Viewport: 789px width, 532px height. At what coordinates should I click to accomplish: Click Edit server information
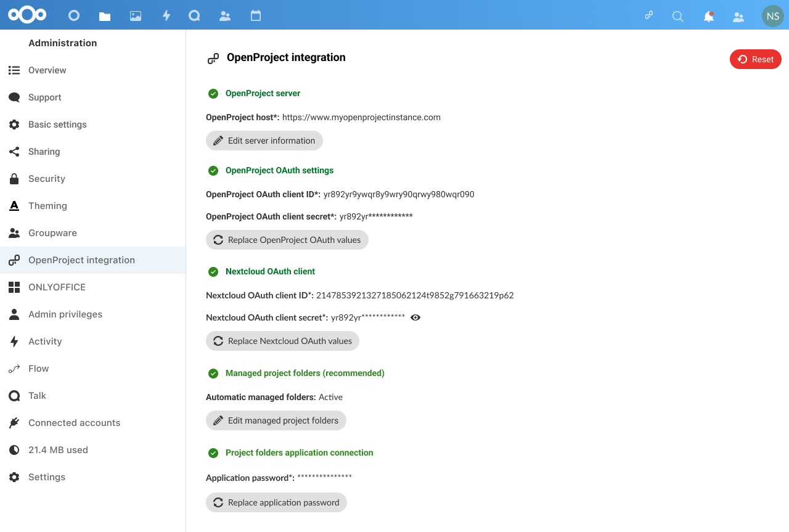(x=264, y=141)
